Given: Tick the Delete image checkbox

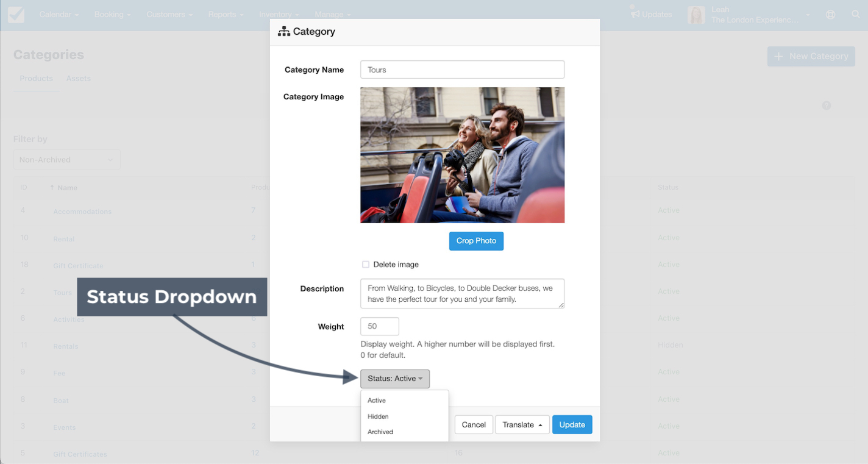Looking at the screenshot, I should click(366, 265).
